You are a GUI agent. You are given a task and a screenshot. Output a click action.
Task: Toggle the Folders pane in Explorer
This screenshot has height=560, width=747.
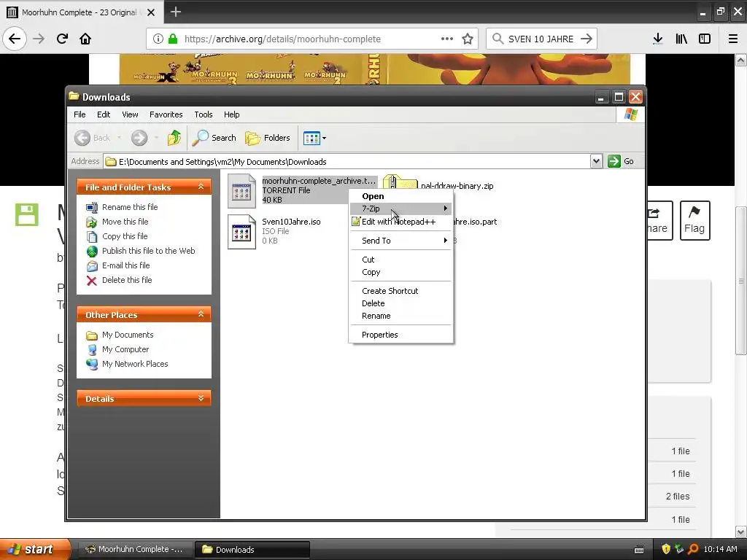click(268, 138)
